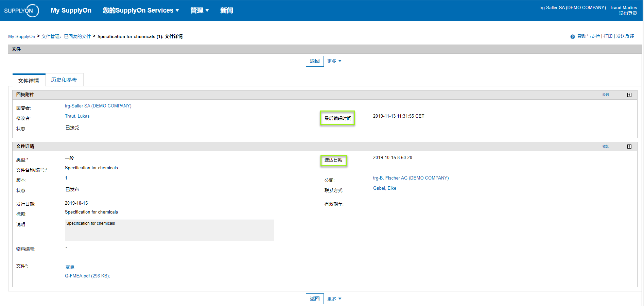Open the bottom 更多 dropdown
644x306 pixels.
point(334,299)
